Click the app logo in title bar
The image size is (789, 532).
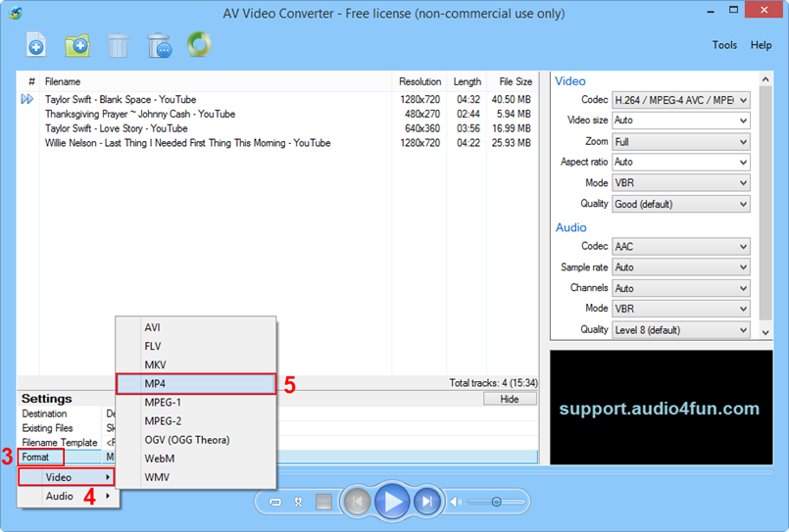[x=16, y=13]
